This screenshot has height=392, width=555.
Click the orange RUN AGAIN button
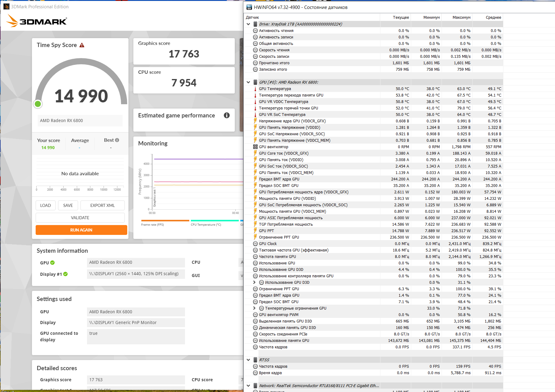[x=81, y=230]
